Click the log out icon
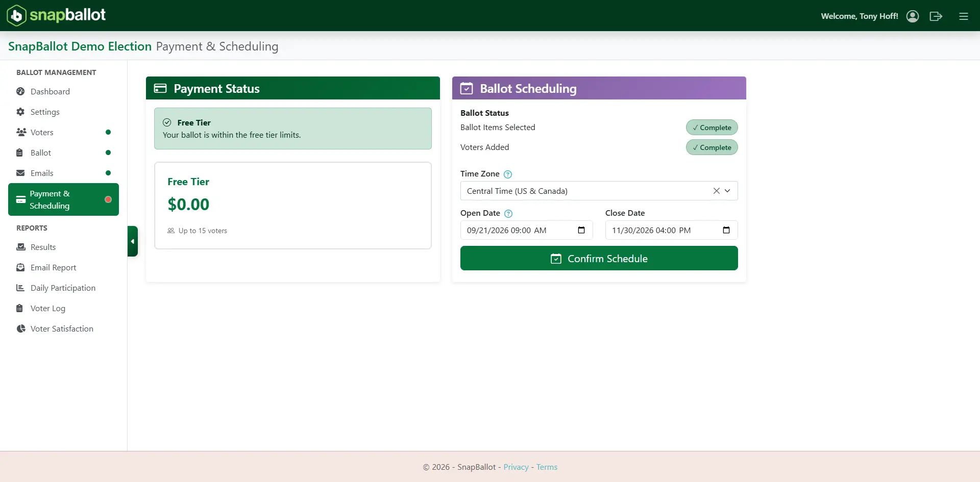 (x=936, y=16)
